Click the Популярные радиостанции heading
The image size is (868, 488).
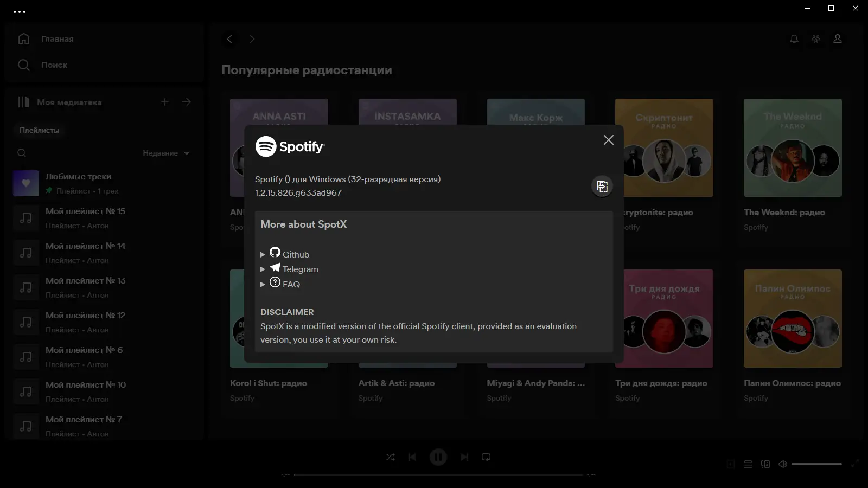pos(307,70)
